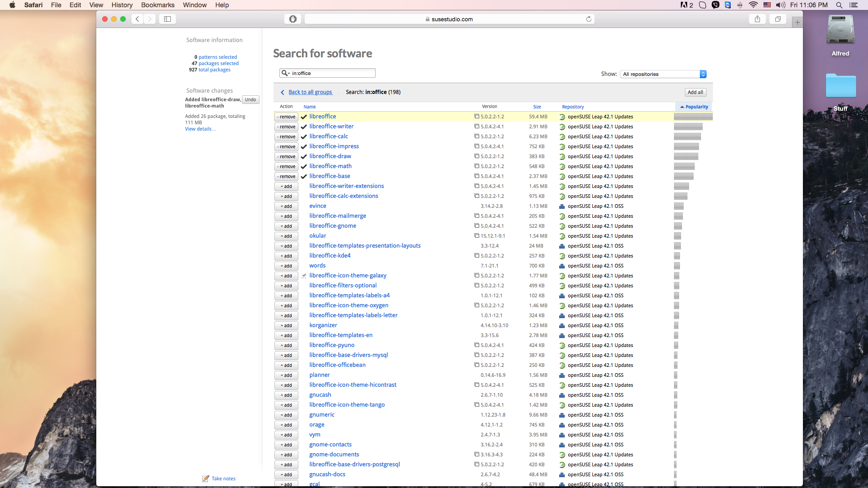
Task: Add the gnumeric package
Action: click(x=286, y=415)
